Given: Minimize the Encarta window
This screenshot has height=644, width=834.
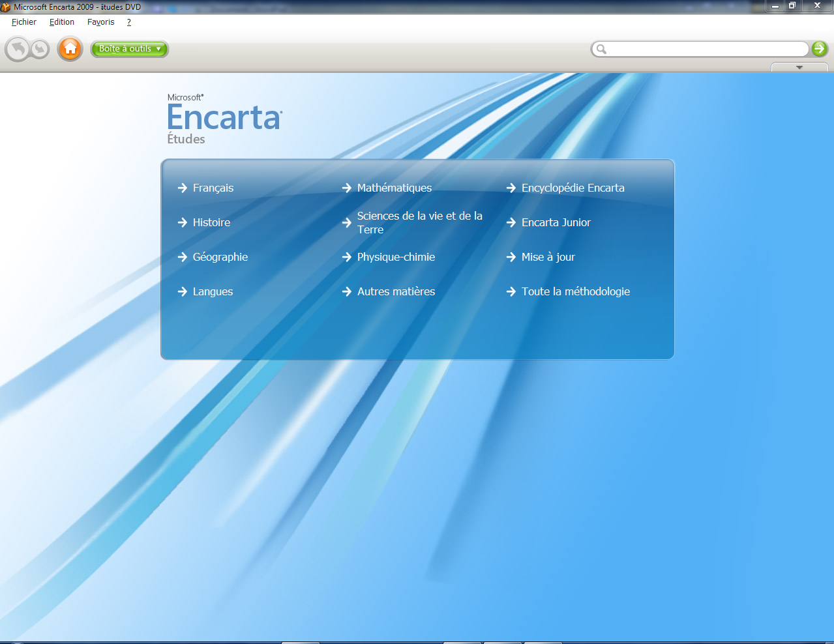Looking at the screenshot, I should 775,6.
